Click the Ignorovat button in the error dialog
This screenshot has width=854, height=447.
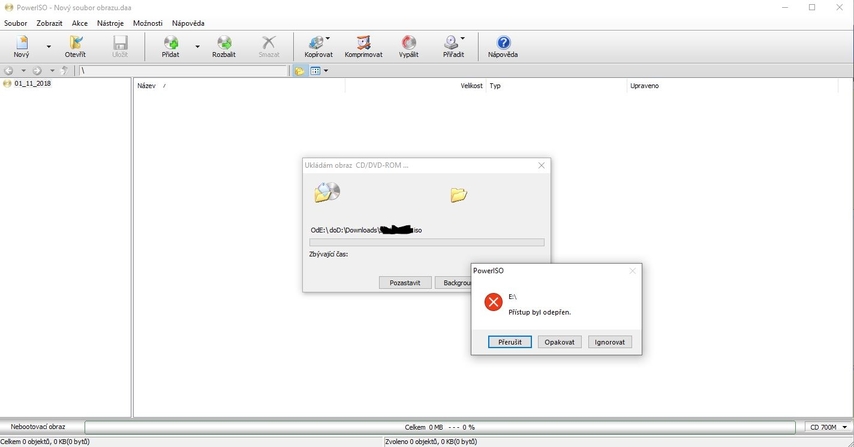(609, 342)
